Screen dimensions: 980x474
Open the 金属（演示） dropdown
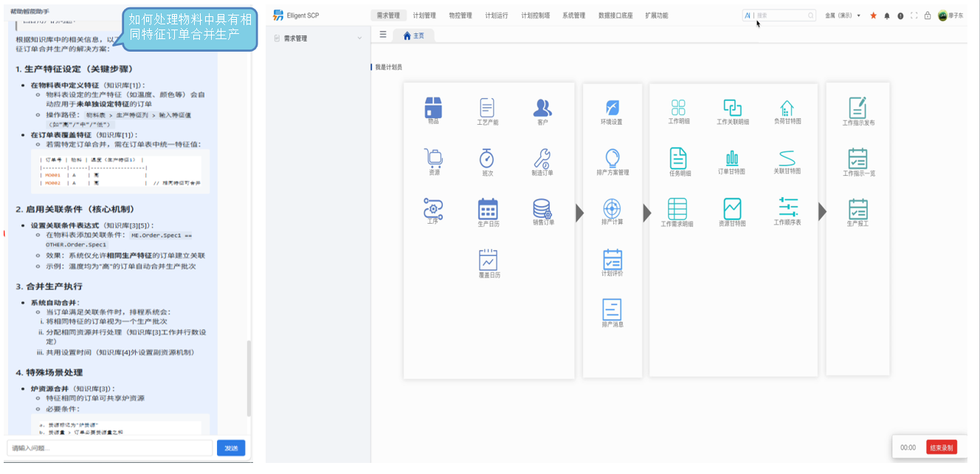[x=843, y=16]
